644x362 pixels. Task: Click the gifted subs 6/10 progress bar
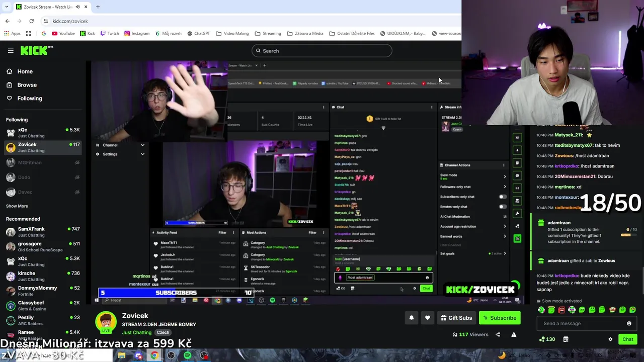[629, 235]
